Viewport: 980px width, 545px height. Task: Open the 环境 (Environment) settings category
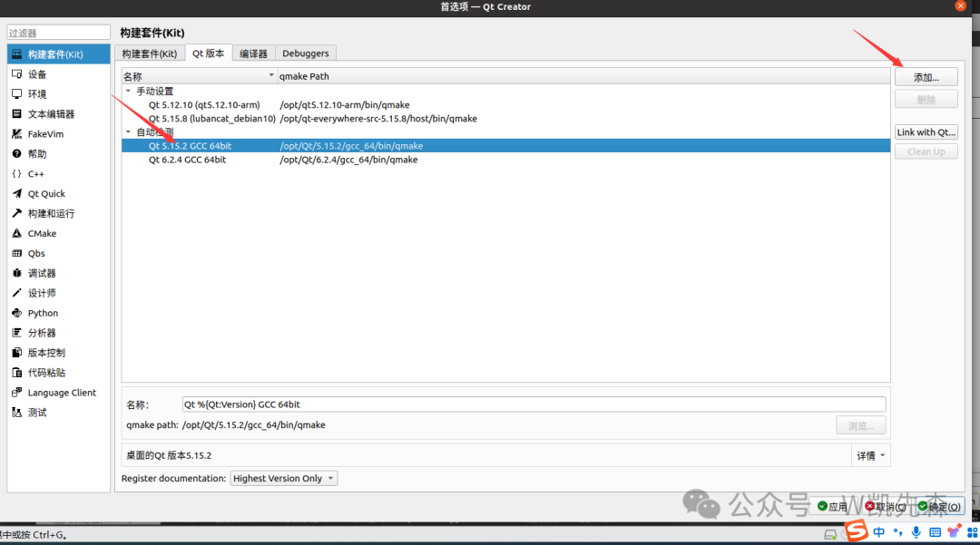tap(17, 94)
